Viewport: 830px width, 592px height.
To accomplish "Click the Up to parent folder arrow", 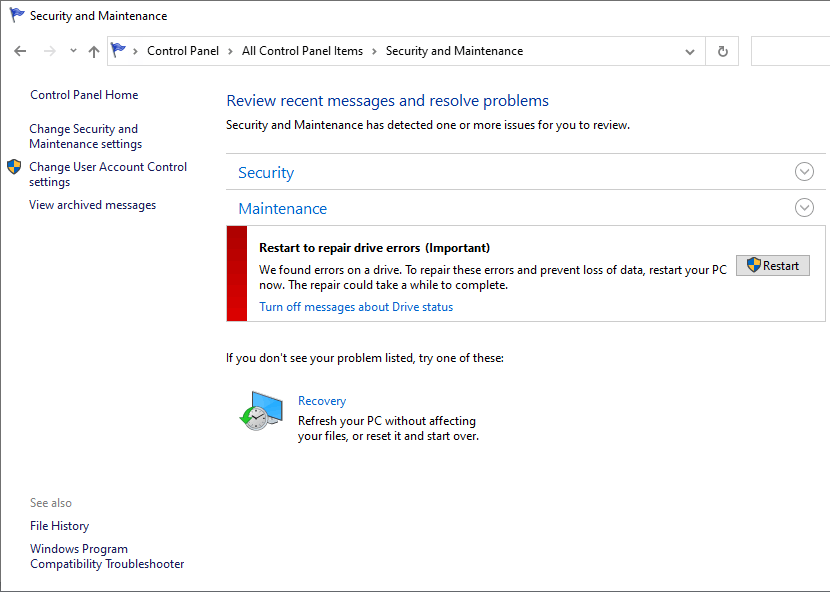I will click(x=94, y=51).
